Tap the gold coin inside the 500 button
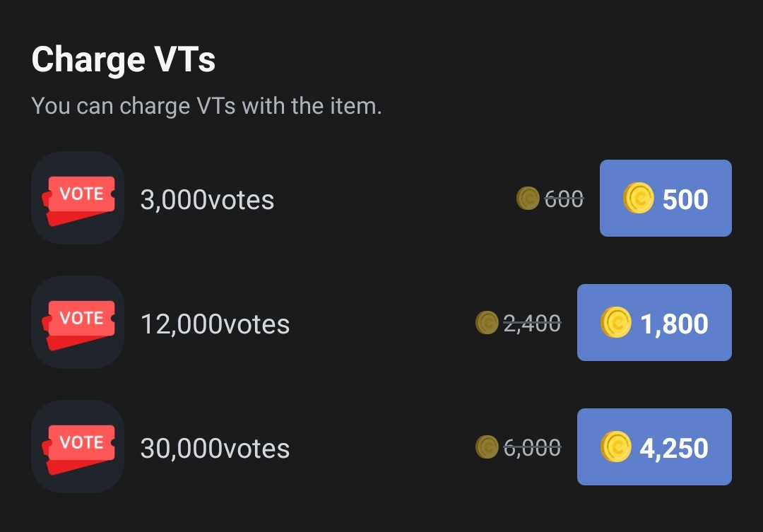Screen dimensions: 763x532 [639, 199]
